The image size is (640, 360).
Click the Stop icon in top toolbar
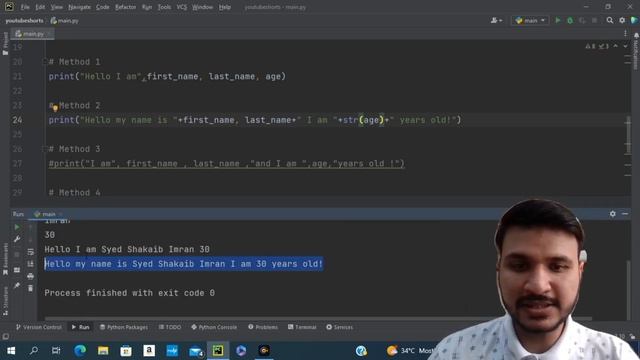594,20
